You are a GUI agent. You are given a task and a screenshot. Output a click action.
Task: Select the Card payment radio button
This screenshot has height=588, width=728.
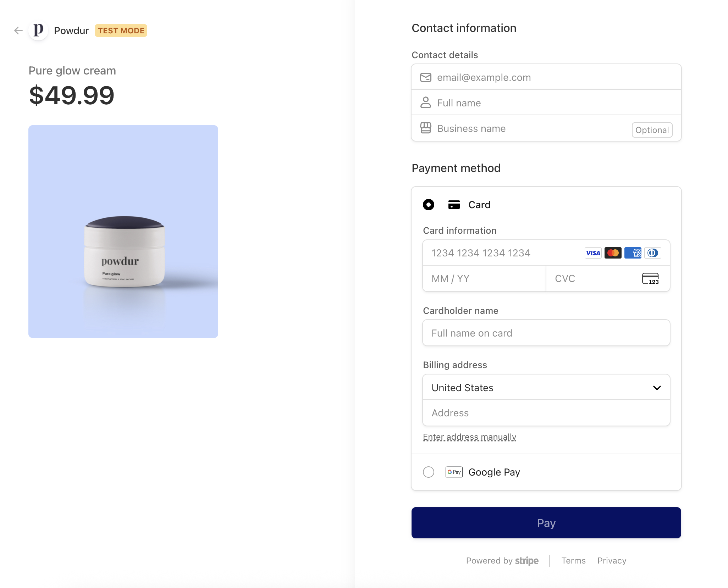429,205
